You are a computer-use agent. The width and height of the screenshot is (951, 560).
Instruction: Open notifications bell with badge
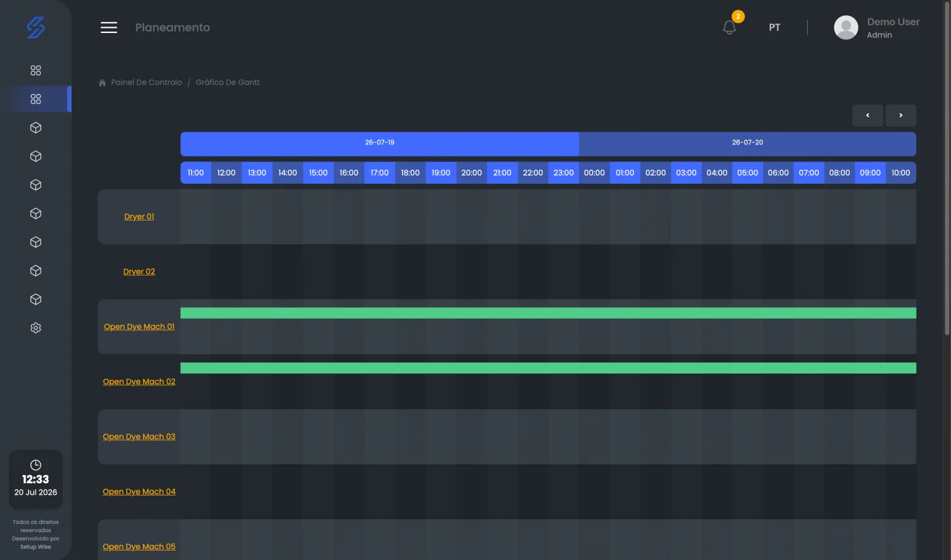730,27
